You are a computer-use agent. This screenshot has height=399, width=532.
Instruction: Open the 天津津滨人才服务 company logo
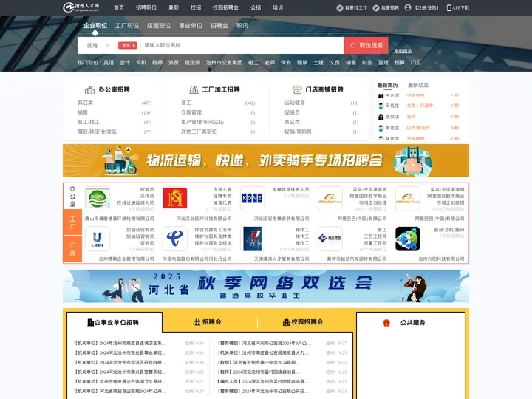(x=253, y=239)
